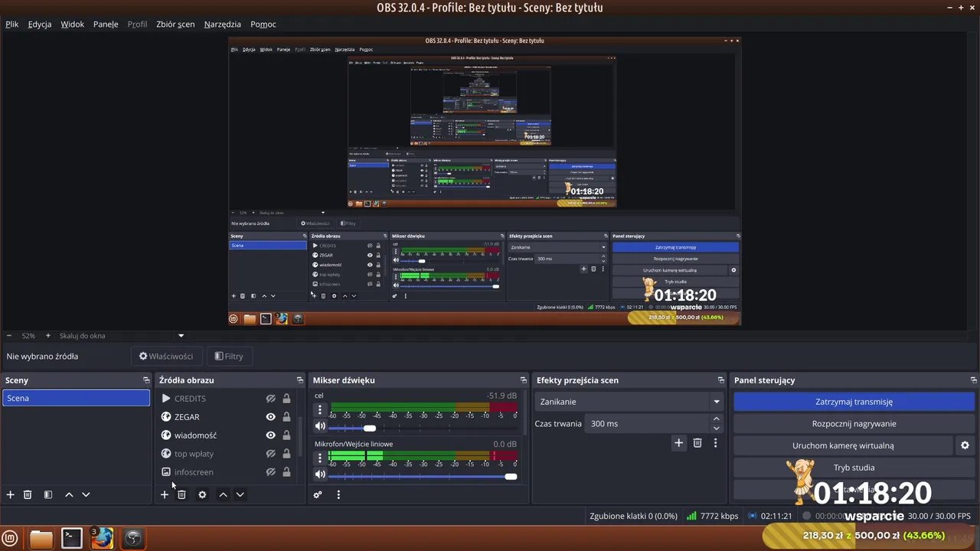The height and width of the screenshot is (551, 980).
Task: Remove selected source with trash icon
Action: (181, 495)
